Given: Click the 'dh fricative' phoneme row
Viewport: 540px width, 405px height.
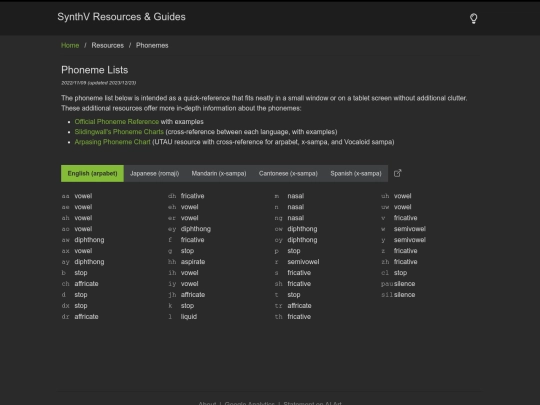Looking at the screenshot, I should pyautogui.click(x=186, y=196).
